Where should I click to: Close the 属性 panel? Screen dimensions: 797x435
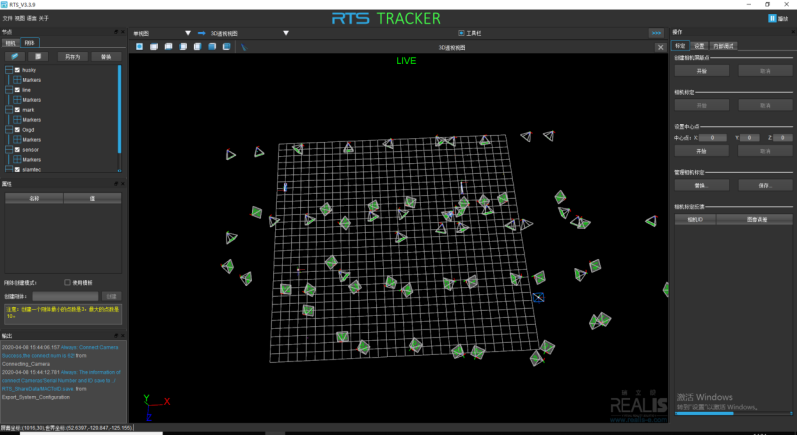pos(122,184)
